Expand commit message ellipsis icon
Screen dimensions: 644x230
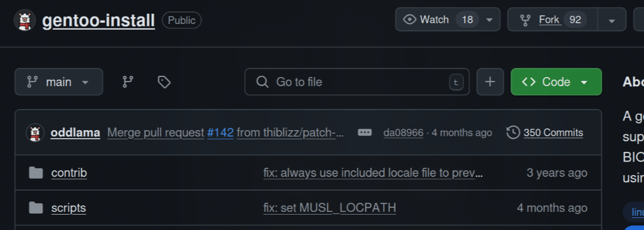(x=364, y=132)
